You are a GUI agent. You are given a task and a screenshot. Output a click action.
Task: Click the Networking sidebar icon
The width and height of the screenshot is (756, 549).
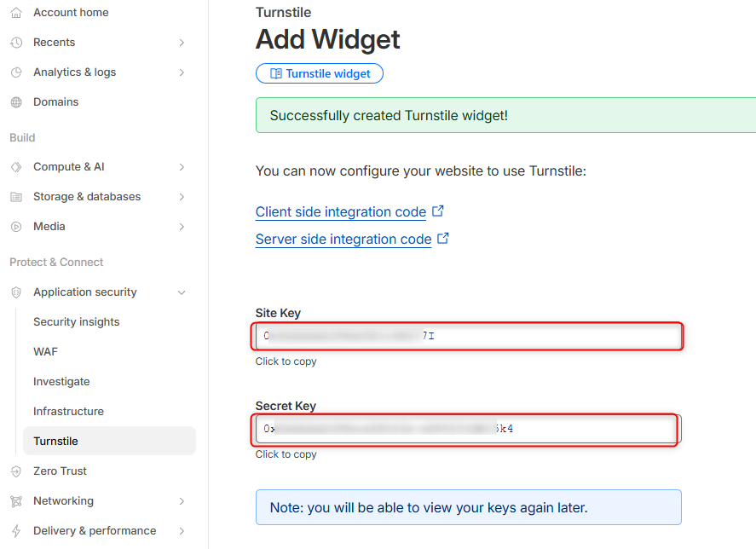coord(15,501)
